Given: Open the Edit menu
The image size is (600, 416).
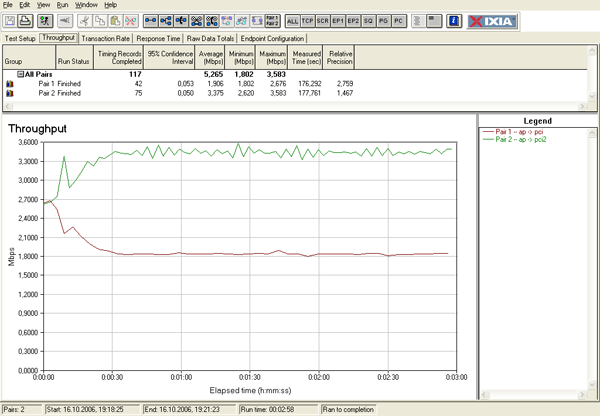Looking at the screenshot, I should point(24,5).
